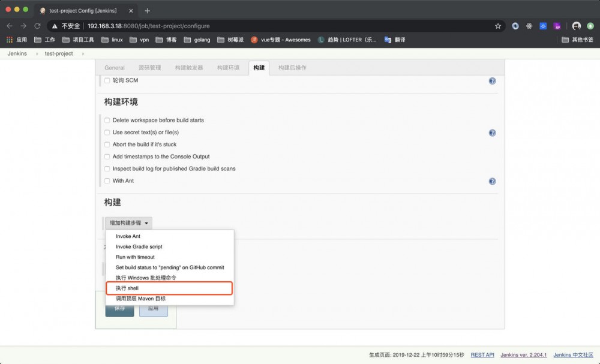
Task: Open the 增加构建步骤 dropdown
Action: 127,222
